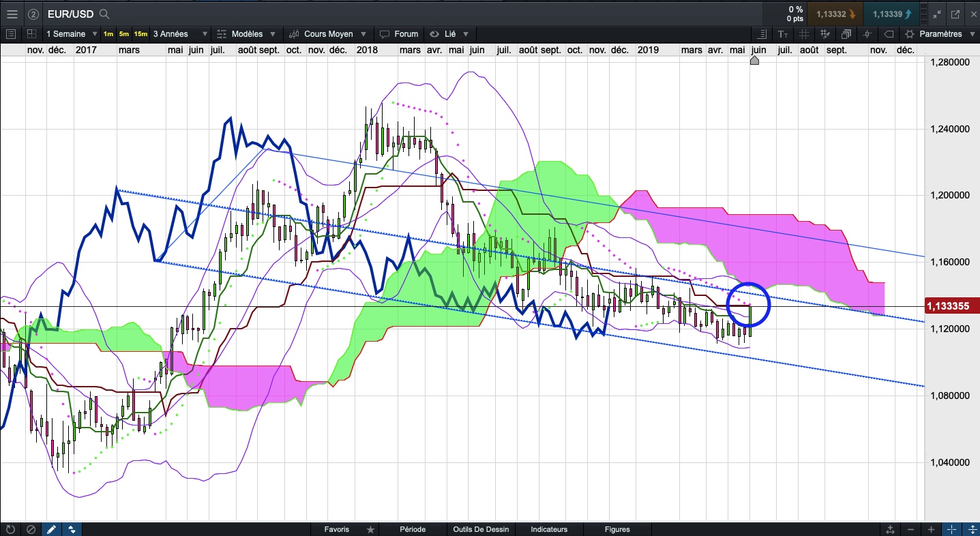Open the Cours Moyen price type dropdown
The height and width of the screenshot is (536, 980).
click(330, 34)
